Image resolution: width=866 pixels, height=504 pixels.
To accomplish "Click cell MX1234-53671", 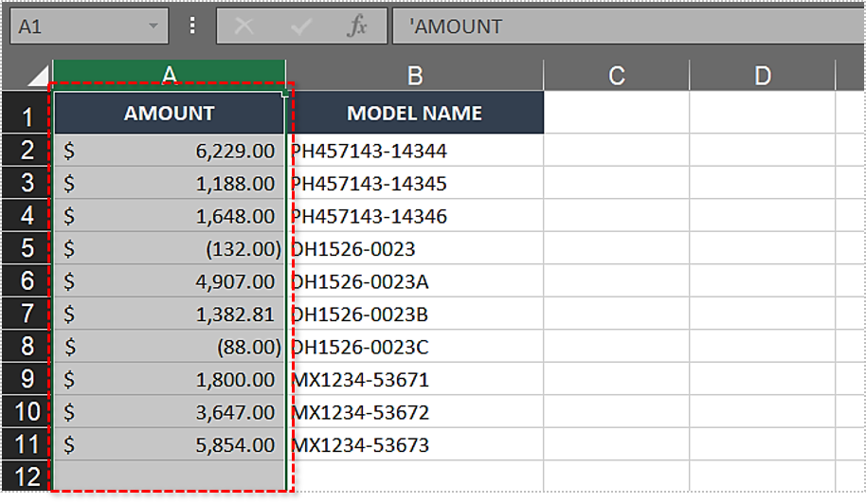I will [415, 379].
